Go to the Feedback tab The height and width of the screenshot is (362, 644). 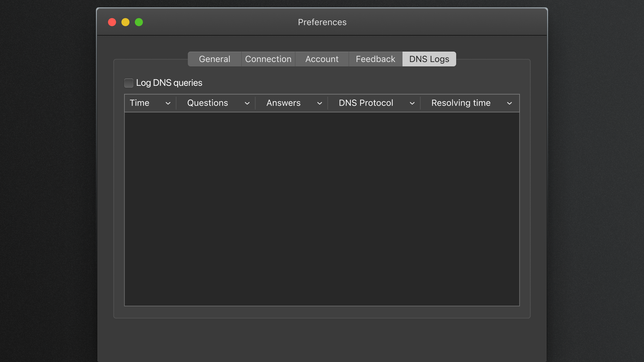click(375, 59)
